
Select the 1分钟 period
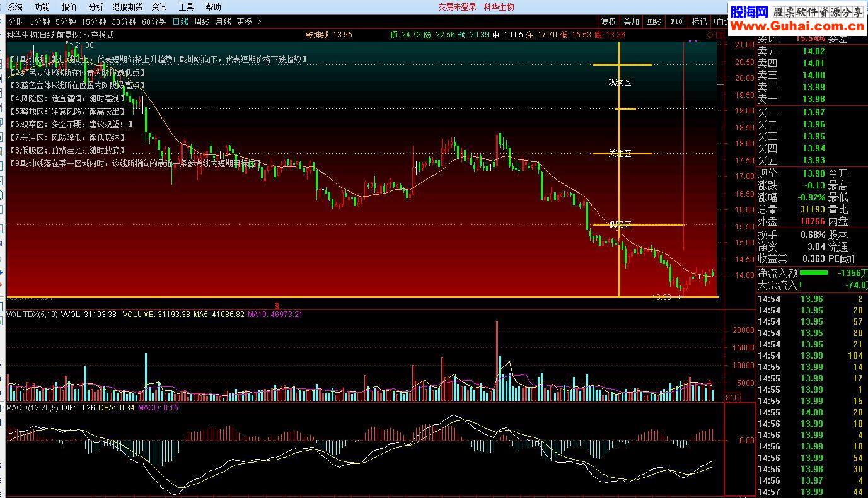(x=40, y=21)
